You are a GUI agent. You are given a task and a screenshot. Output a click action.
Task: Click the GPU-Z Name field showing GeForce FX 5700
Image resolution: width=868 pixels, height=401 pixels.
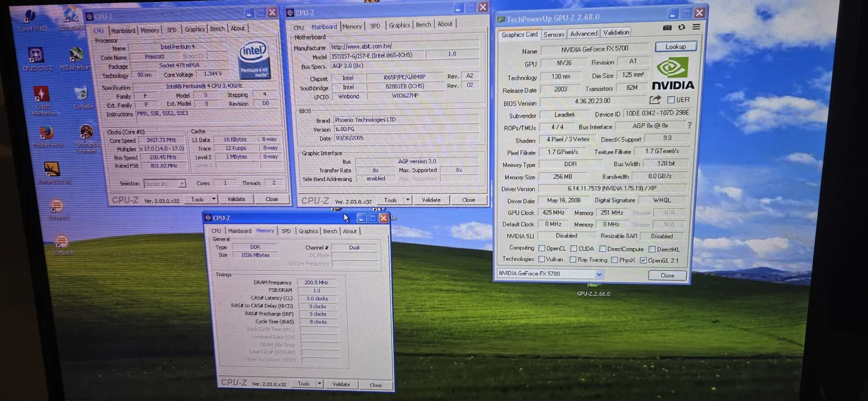click(x=595, y=49)
